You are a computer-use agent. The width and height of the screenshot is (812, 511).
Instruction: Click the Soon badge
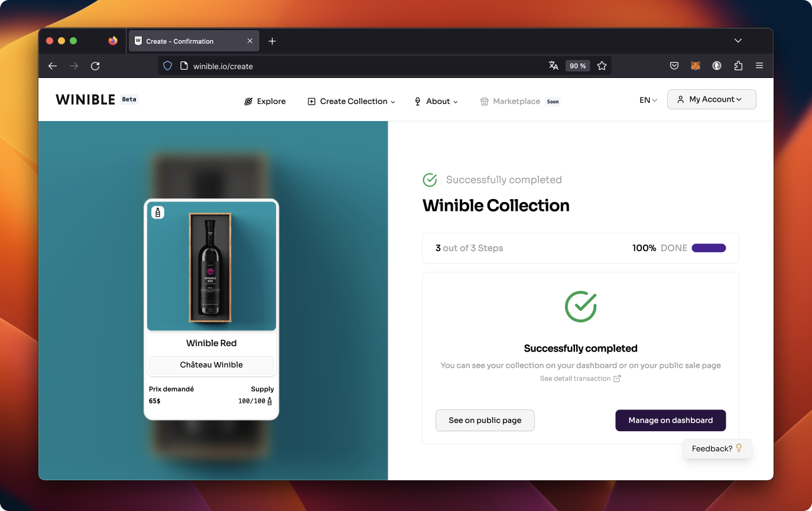click(x=553, y=102)
